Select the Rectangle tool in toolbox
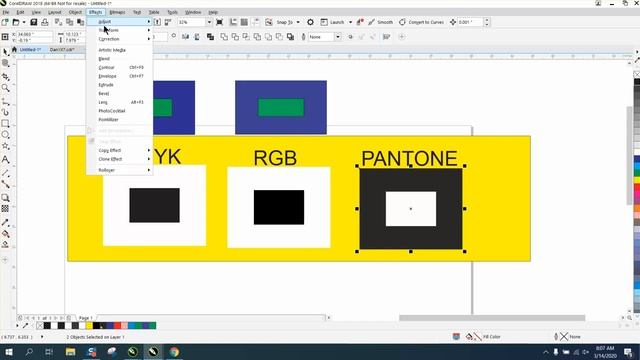This screenshot has width=640, height=360. (5, 123)
